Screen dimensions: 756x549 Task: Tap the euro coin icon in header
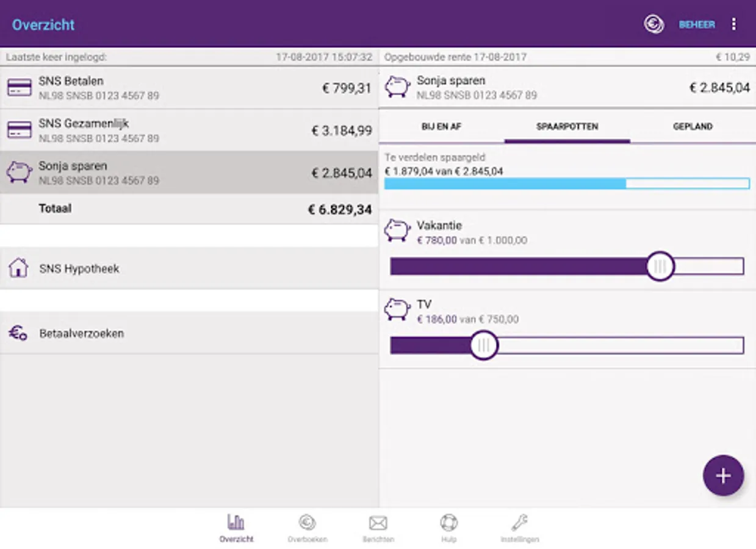pyautogui.click(x=653, y=24)
